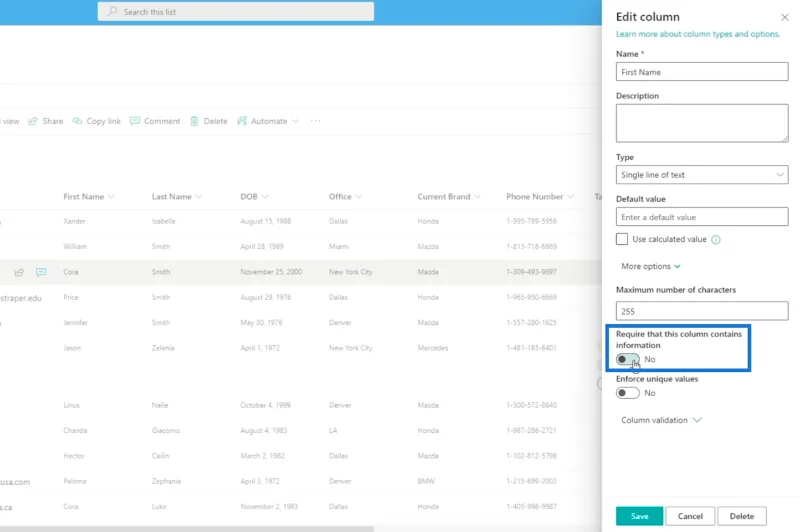Click October 4, 1999 date cell
This screenshot has width=800, height=532.
point(265,405)
